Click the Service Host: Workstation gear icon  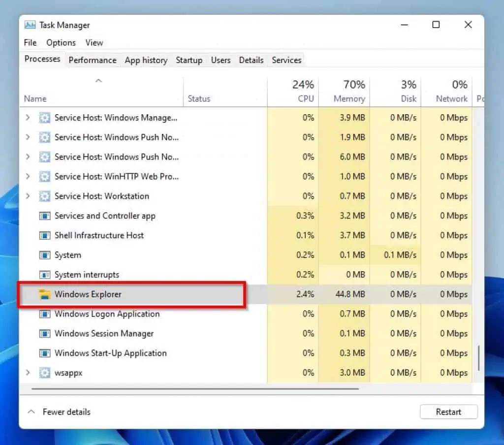click(44, 196)
